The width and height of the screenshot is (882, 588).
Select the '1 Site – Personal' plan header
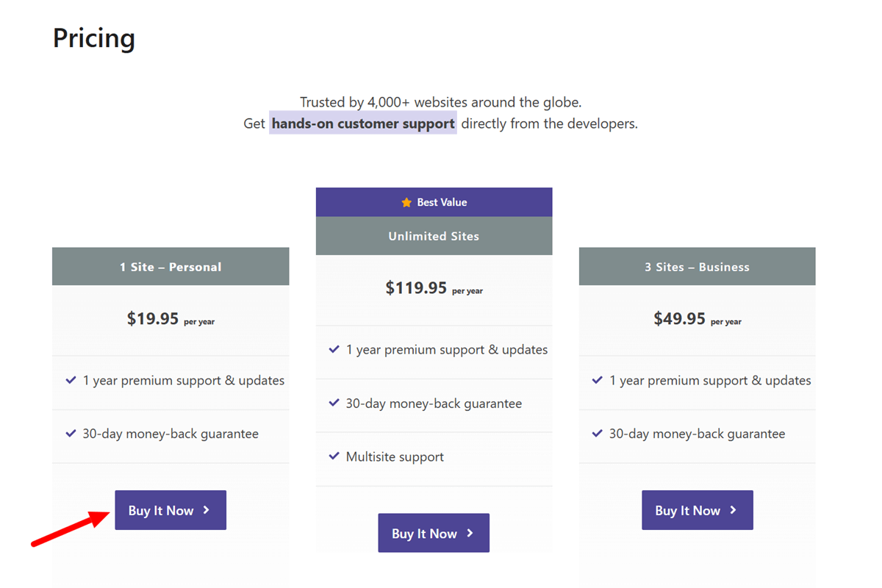pos(170,266)
